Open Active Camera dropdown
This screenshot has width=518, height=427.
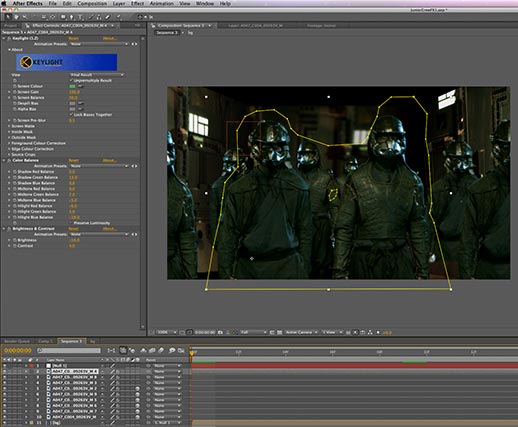pyautogui.click(x=301, y=332)
